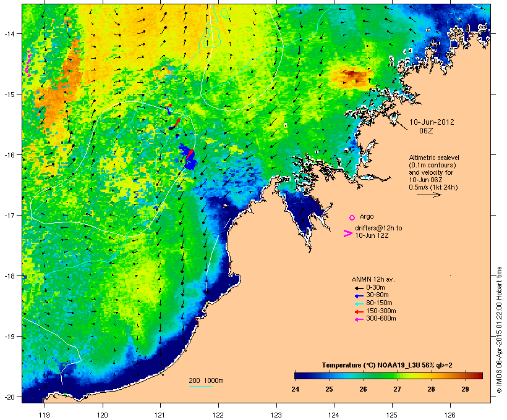Click the 'ANMN 12h av.' heading
Screen dimensions: 507x420
(373, 279)
